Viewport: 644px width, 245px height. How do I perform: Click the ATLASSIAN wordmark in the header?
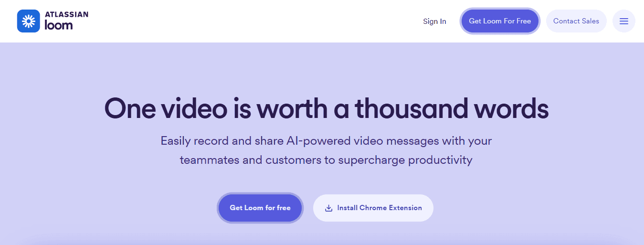(x=66, y=14)
